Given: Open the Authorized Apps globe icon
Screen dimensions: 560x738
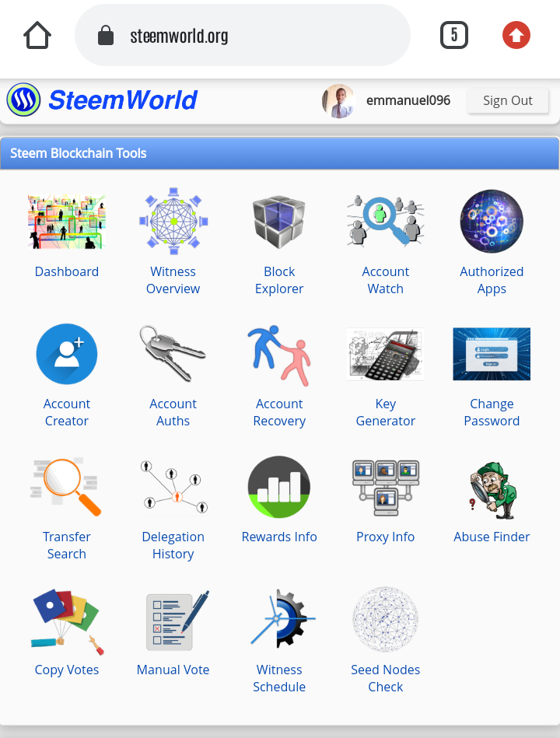Looking at the screenshot, I should point(492,221).
